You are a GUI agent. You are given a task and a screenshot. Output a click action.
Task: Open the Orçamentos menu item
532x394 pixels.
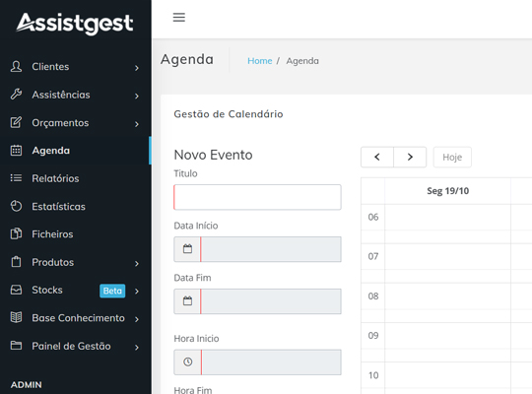(x=75, y=122)
